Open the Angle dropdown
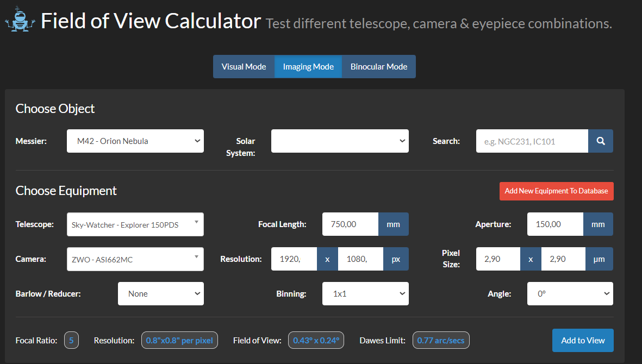The height and width of the screenshot is (364, 642). click(x=570, y=294)
